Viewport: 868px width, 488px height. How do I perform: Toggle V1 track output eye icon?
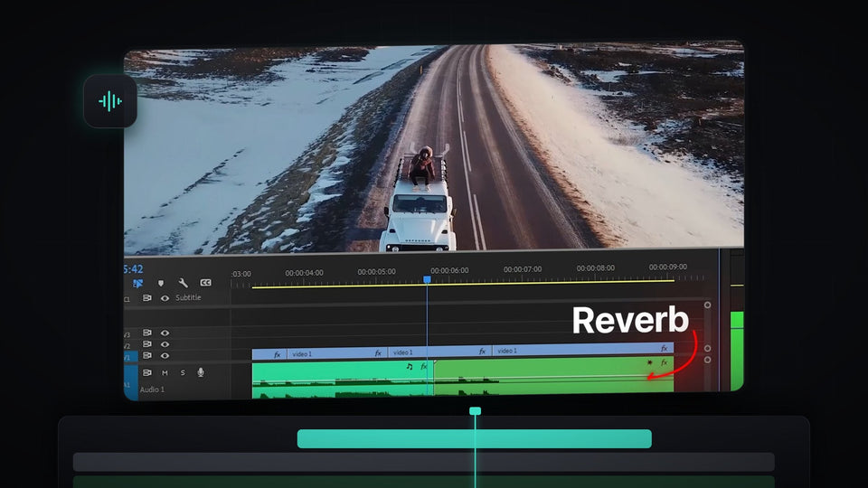165,356
